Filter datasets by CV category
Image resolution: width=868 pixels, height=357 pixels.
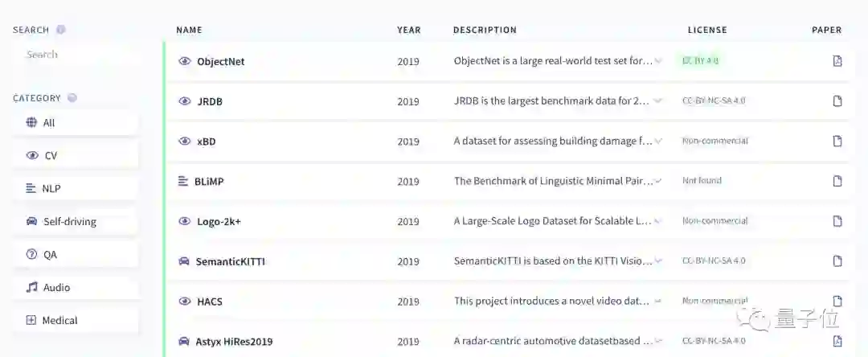coord(75,156)
